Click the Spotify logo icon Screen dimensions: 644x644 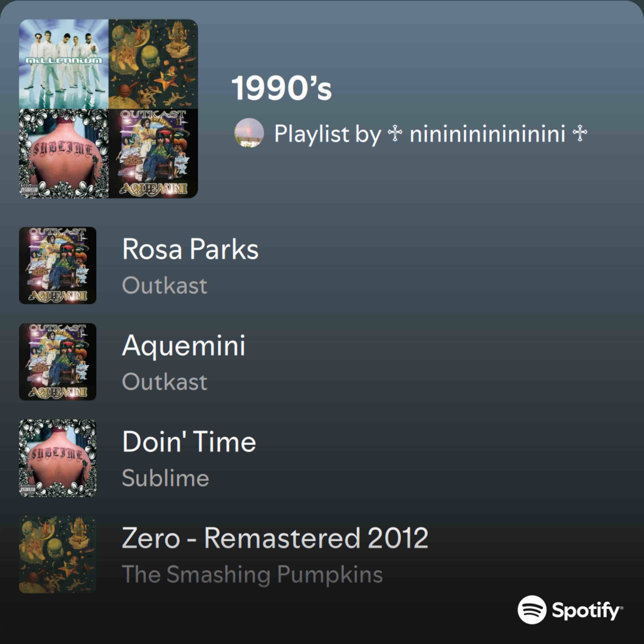pyautogui.click(x=532, y=610)
